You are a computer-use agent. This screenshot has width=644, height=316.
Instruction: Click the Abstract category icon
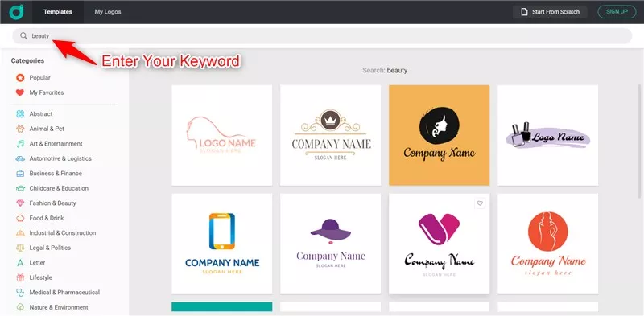click(20, 113)
